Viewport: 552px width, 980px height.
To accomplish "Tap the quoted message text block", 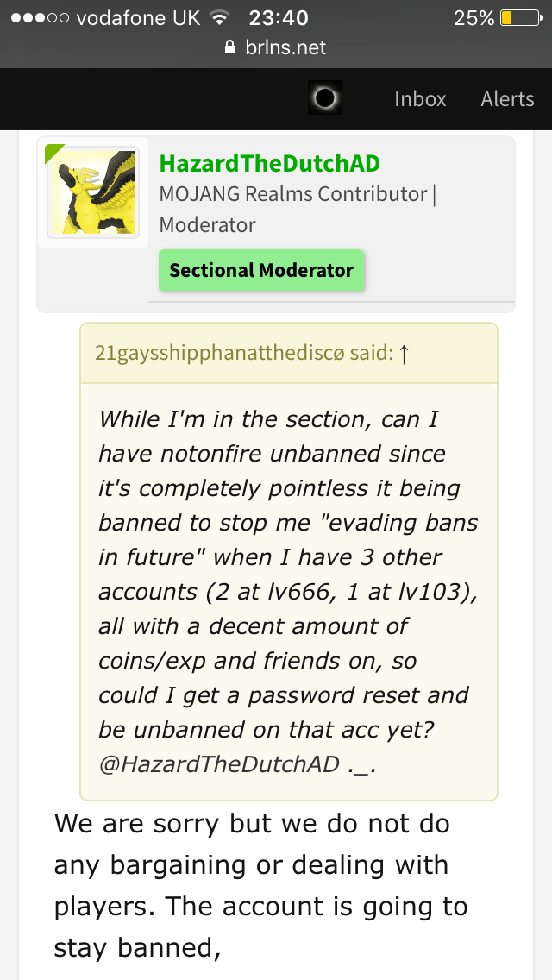I will 289,591.
